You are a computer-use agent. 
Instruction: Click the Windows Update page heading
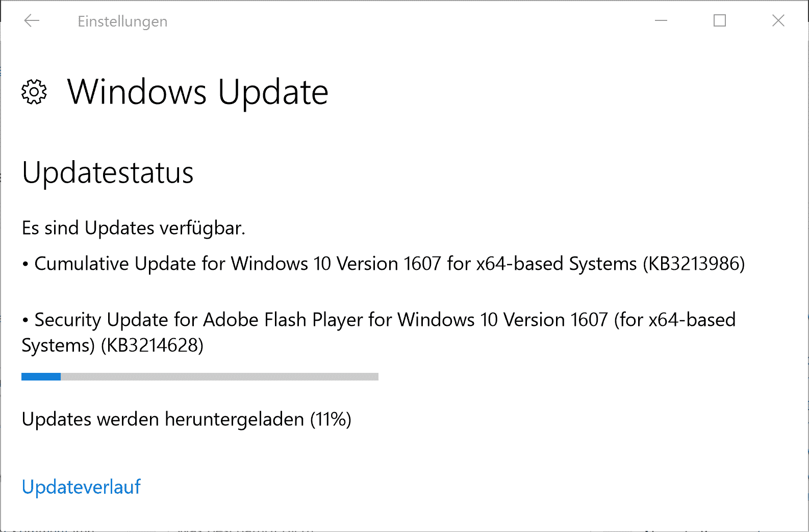[198, 92]
